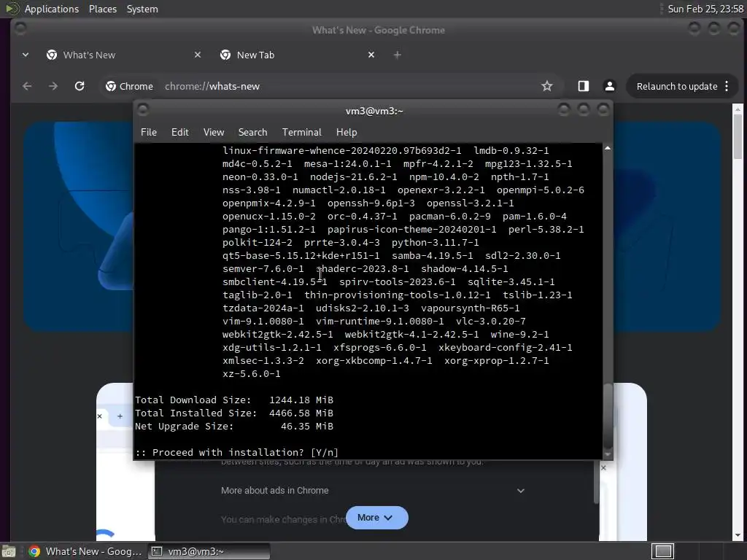Close the What's New tab

[198, 55]
